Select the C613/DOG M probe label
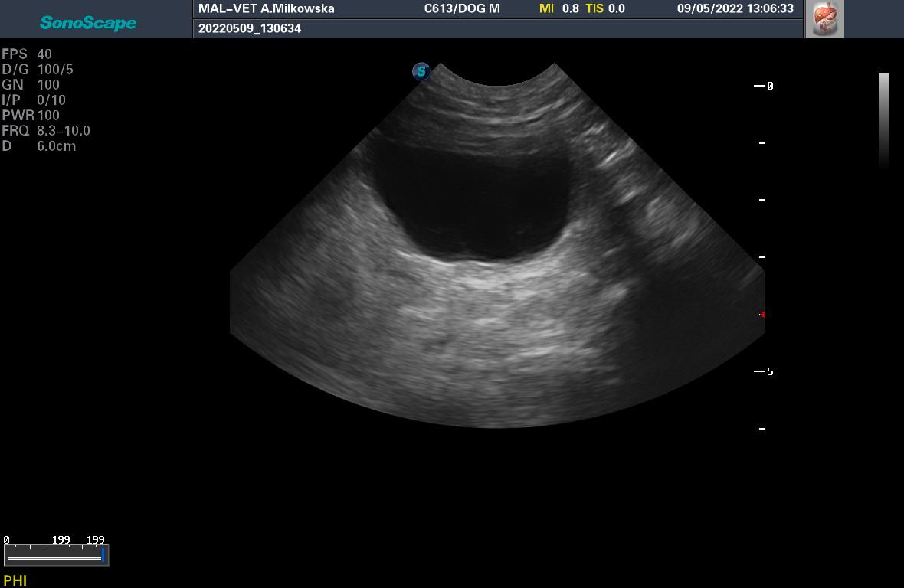This screenshot has width=904, height=588. click(462, 9)
